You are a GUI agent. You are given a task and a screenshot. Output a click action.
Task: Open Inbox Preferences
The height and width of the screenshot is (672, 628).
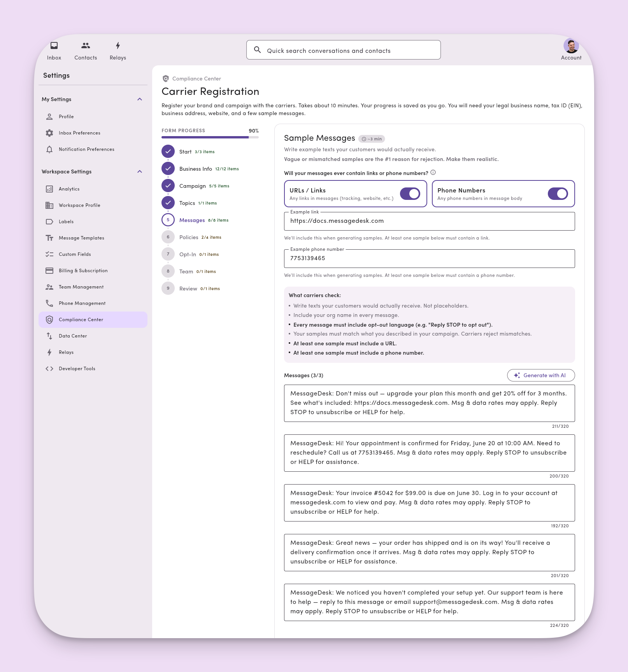(93, 133)
